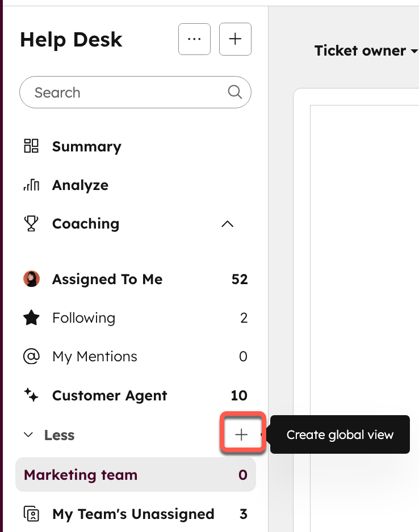Click the Customer Agent count badge

238,395
